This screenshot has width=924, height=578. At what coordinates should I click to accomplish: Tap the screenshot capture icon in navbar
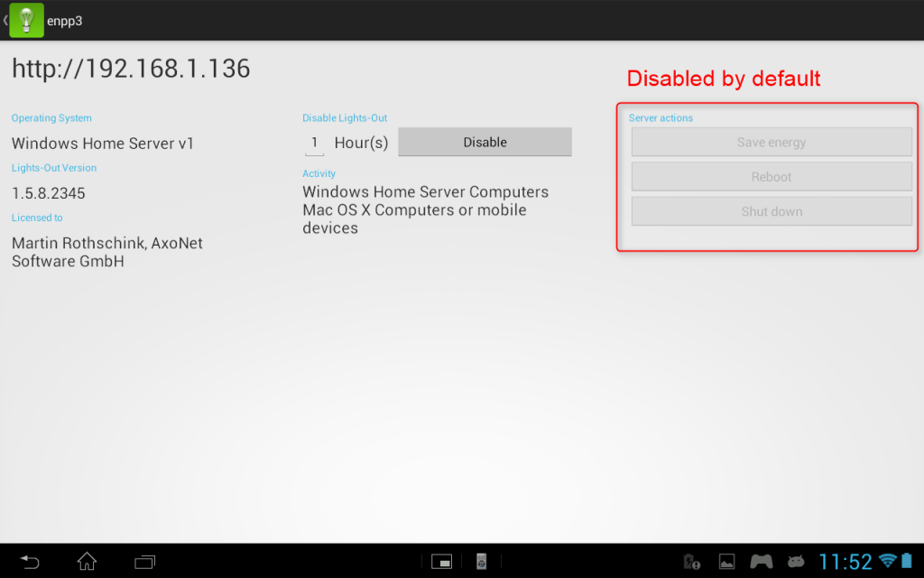(441, 562)
